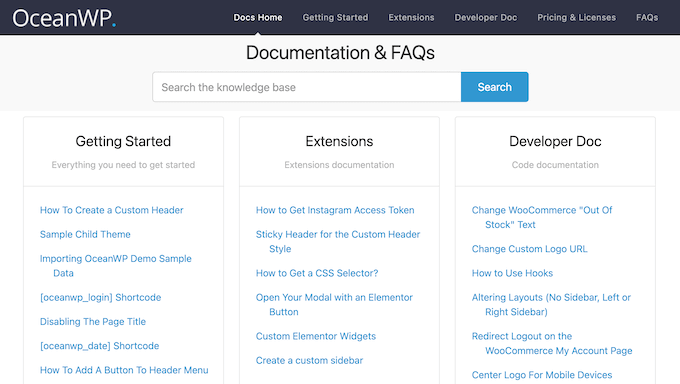The height and width of the screenshot is (384, 680).
Task: Open Create a custom sidebar article
Action: point(309,361)
